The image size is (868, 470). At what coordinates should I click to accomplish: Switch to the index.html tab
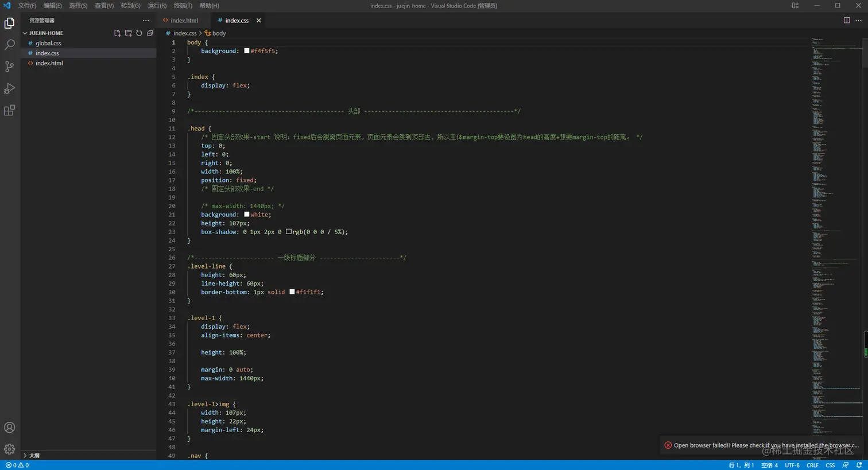click(184, 21)
